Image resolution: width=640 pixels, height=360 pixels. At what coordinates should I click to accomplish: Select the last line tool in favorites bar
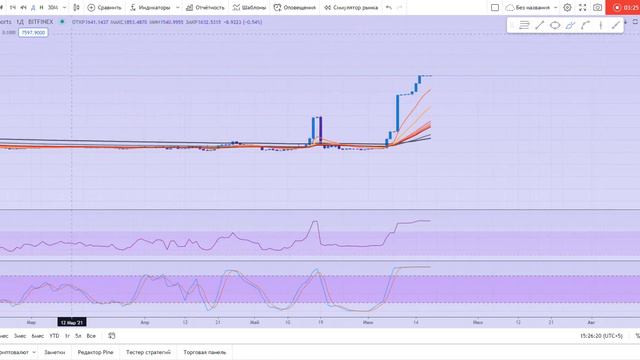[x=616, y=25]
